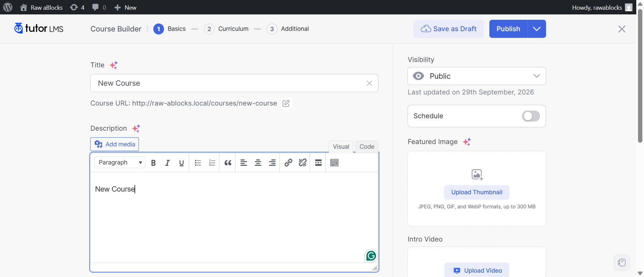Open the Paragraph format dropdown

click(x=120, y=162)
